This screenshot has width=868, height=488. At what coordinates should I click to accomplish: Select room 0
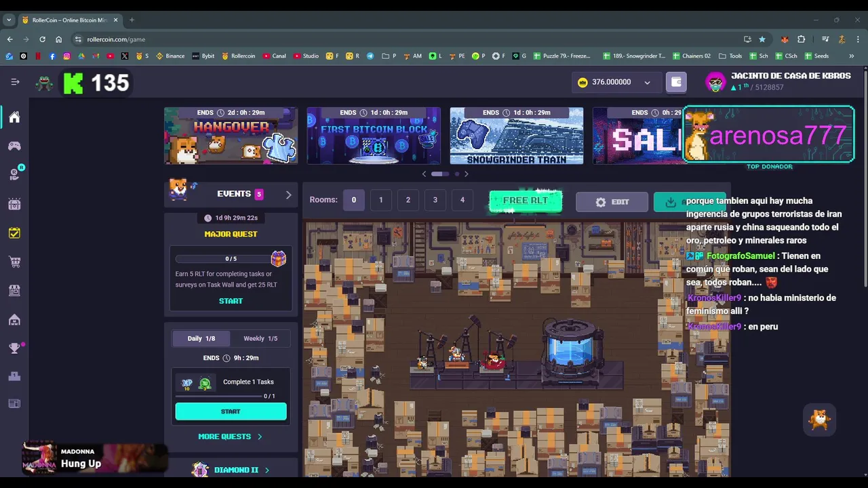(x=353, y=200)
